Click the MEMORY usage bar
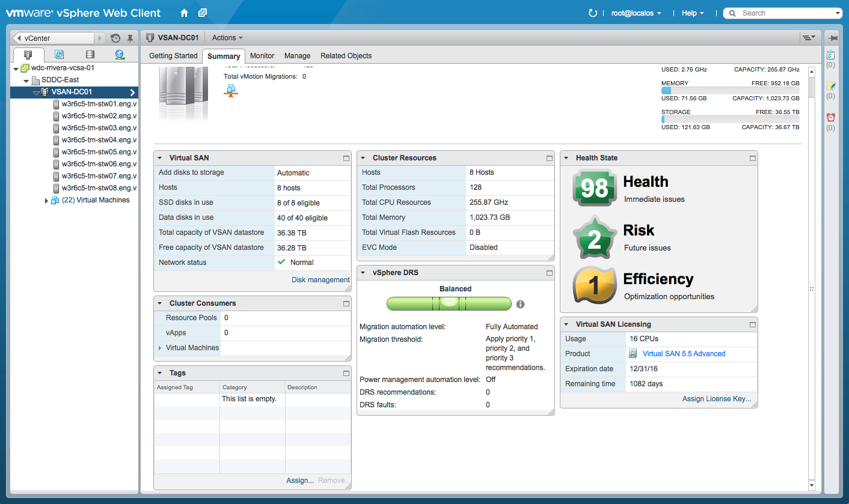 tap(730, 91)
